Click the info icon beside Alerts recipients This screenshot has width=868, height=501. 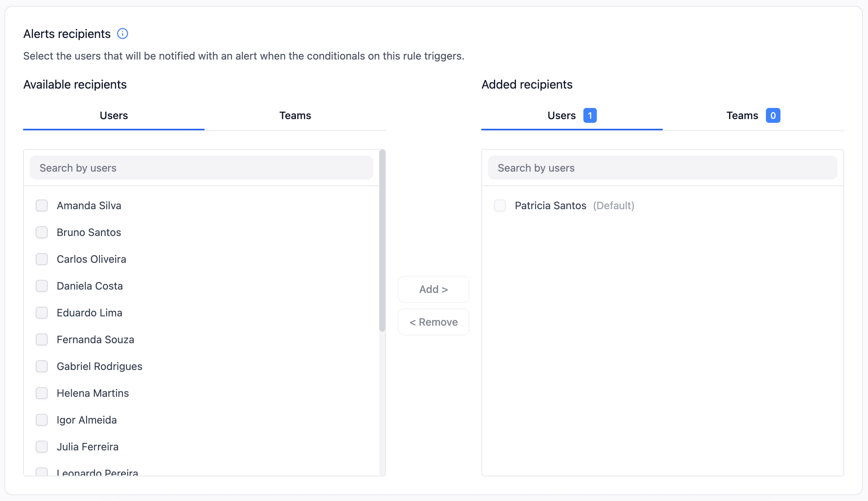pyautogui.click(x=123, y=34)
